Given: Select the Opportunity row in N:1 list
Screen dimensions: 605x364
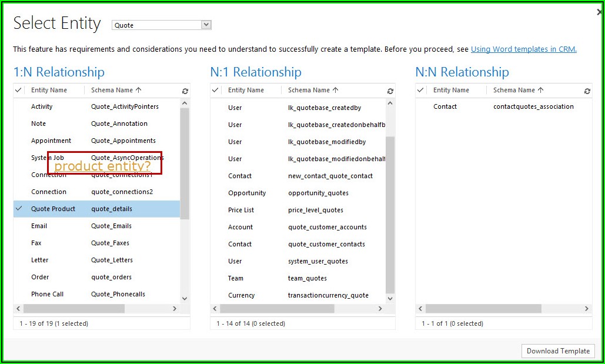Looking at the screenshot, I should [x=247, y=193].
